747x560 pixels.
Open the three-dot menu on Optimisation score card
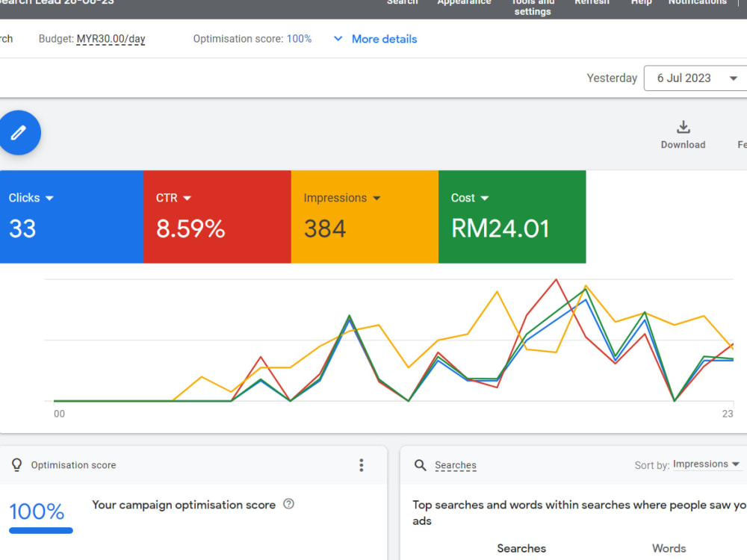tap(362, 464)
